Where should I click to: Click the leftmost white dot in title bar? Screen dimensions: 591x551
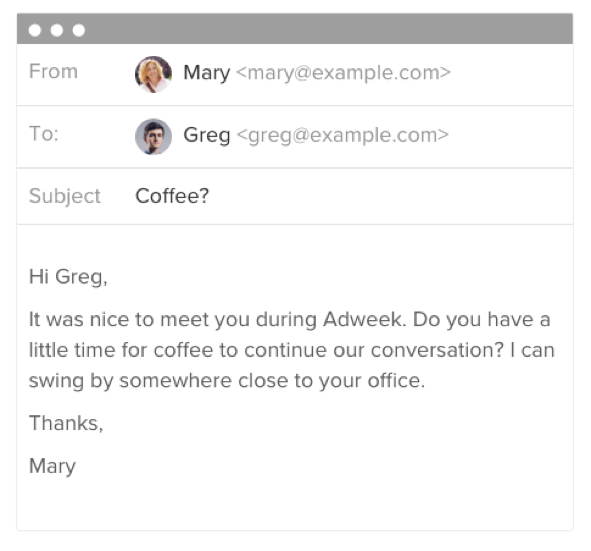tap(35, 30)
